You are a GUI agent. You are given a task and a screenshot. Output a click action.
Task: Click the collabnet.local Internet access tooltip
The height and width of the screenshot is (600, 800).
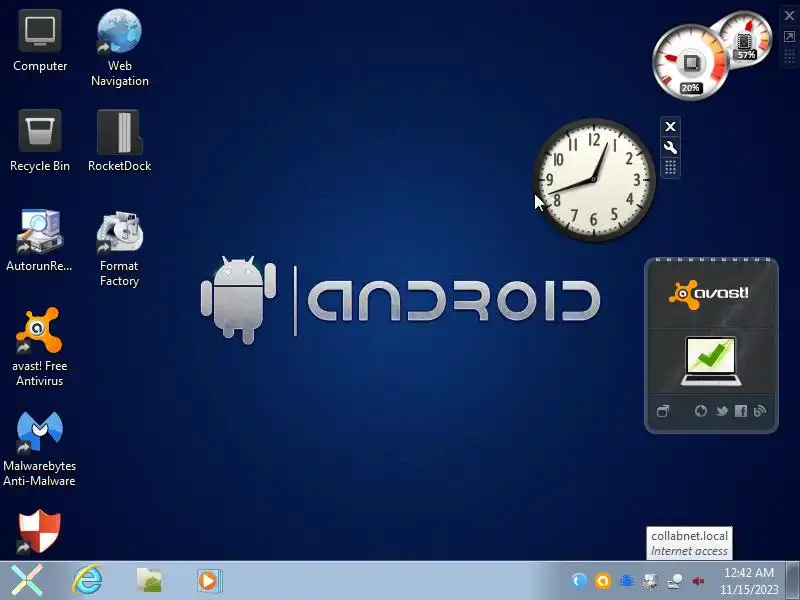coord(689,543)
